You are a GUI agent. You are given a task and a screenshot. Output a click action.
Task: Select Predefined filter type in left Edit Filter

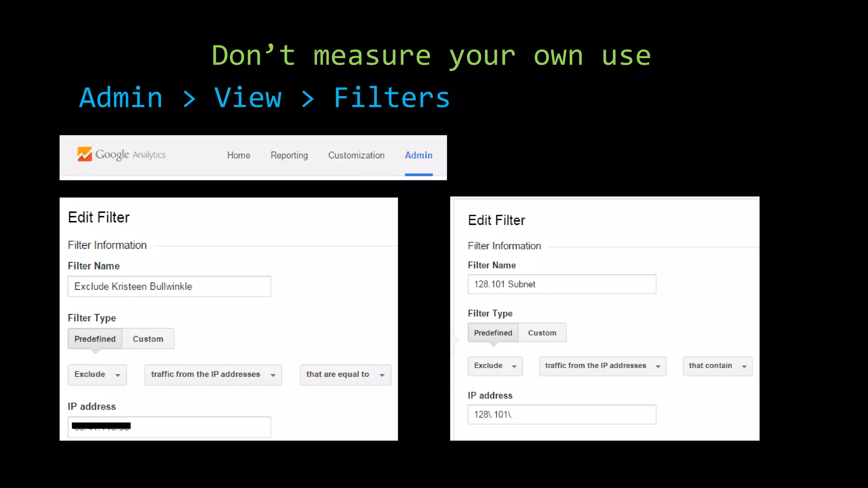coord(95,339)
